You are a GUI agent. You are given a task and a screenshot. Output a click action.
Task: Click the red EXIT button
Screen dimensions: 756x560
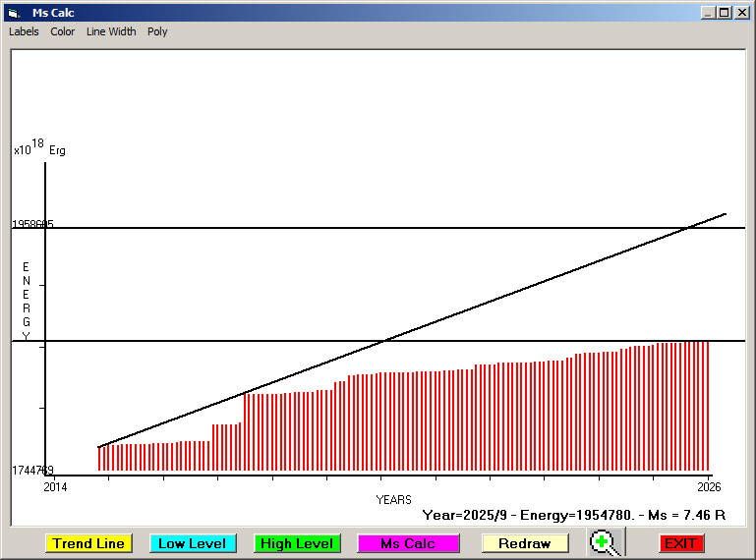click(680, 543)
